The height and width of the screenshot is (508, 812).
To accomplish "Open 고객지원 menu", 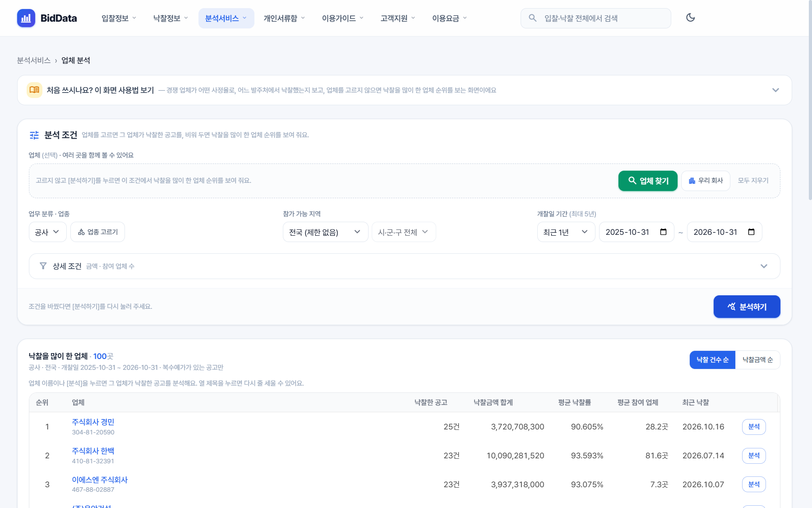I will pos(397,18).
